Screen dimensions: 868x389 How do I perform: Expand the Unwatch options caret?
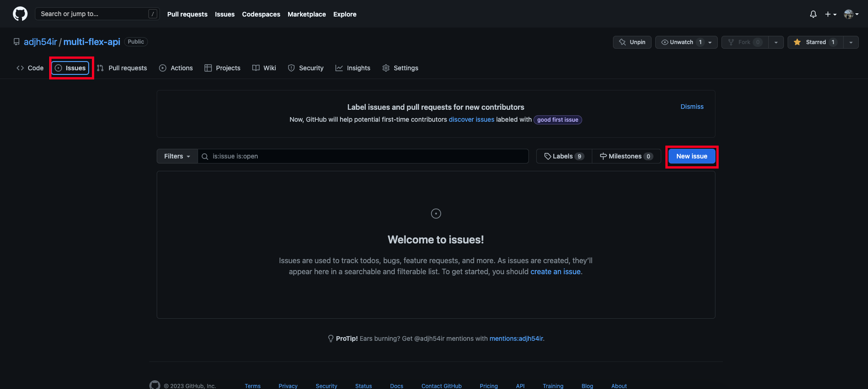point(710,42)
